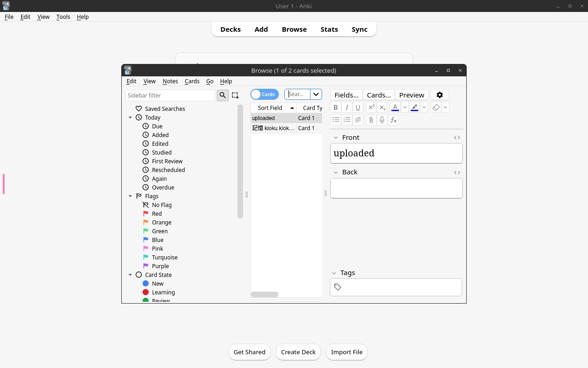Open the browser Cards menu
The width and height of the screenshot is (588, 368).
point(192,81)
